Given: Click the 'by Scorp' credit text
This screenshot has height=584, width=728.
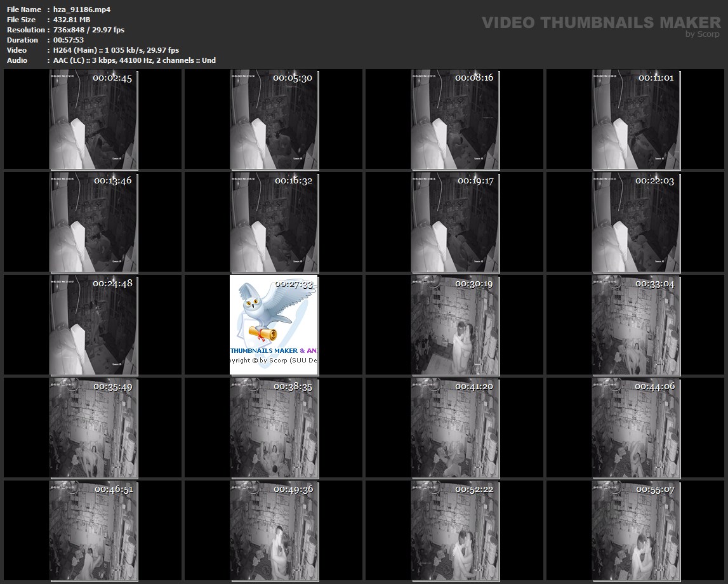Looking at the screenshot, I should [703, 34].
